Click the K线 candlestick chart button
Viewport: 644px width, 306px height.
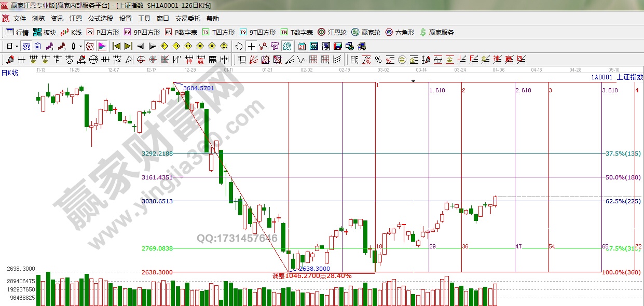pos(71,32)
